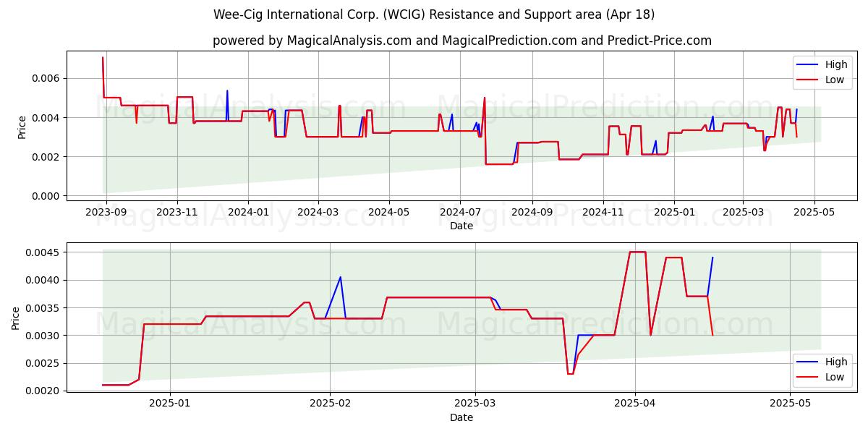Click the 'powered by MagicalAnalysis.com' subtitle

(461, 41)
